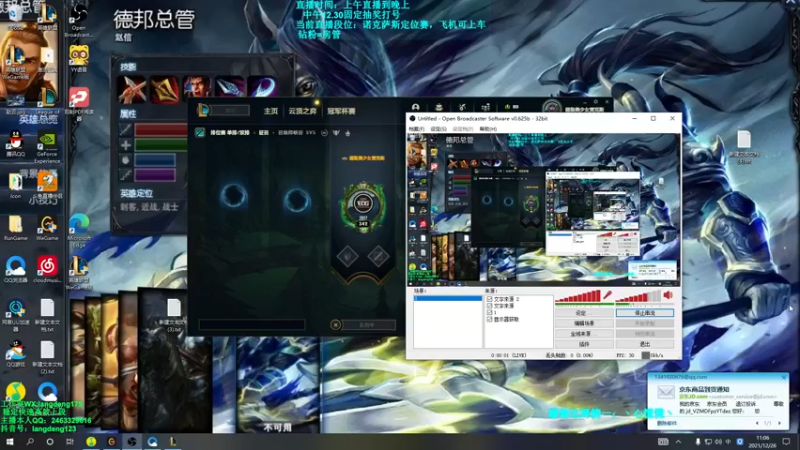
Task: Launch the YY语音 desktop icon
Action: tap(79, 58)
